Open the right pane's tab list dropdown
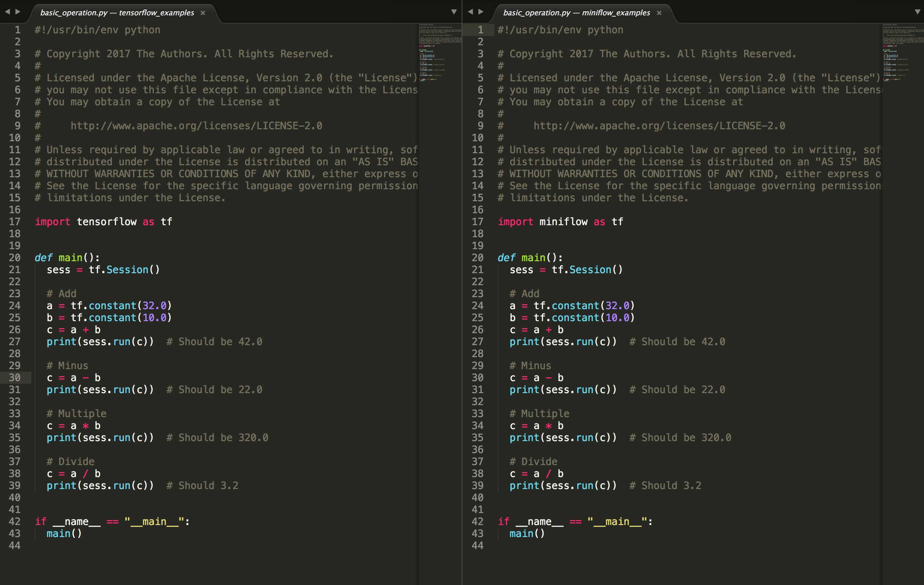This screenshot has width=924, height=585. point(917,12)
